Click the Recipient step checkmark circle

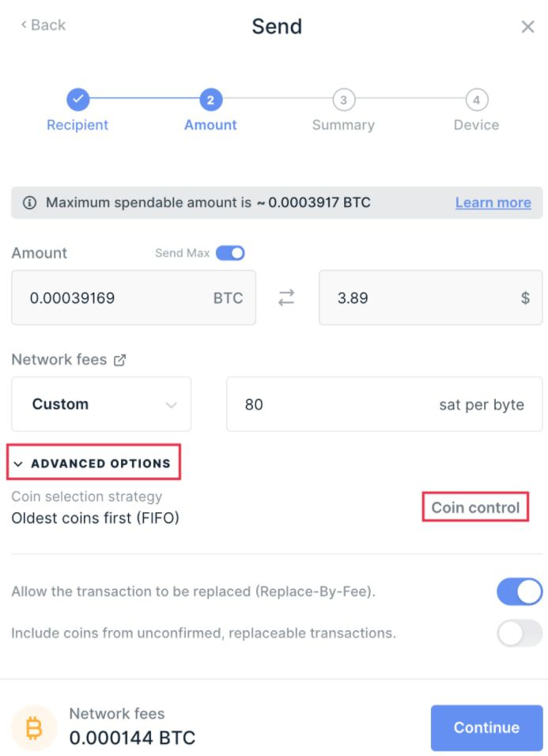point(78,100)
